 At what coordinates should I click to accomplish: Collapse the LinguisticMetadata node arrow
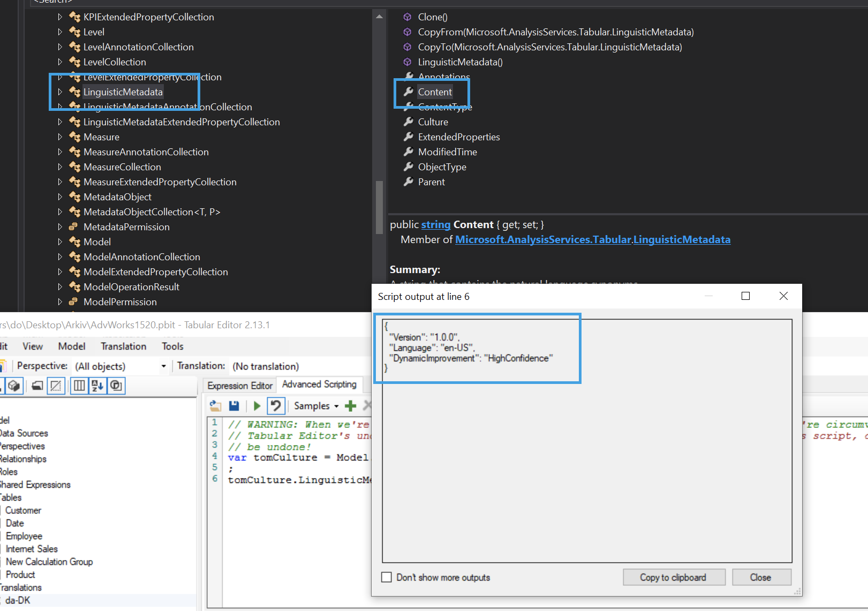pyautogui.click(x=60, y=92)
